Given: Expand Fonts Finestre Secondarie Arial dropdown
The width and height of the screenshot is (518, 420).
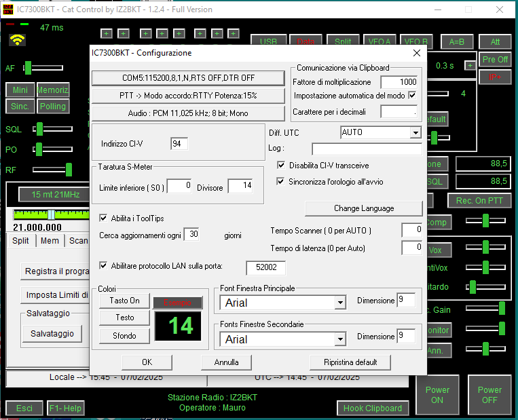Looking at the screenshot, I should 340,339.
